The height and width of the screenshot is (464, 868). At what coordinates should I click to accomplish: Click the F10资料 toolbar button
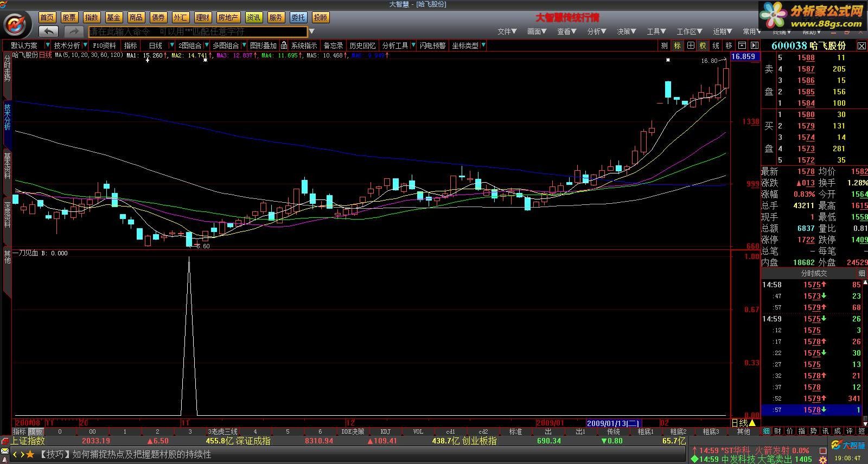point(105,46)
